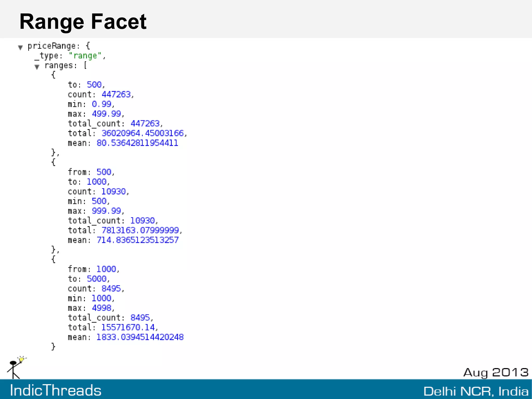532x399 pixels.
Task: Click the "range" type value
Action: (85, 56)
